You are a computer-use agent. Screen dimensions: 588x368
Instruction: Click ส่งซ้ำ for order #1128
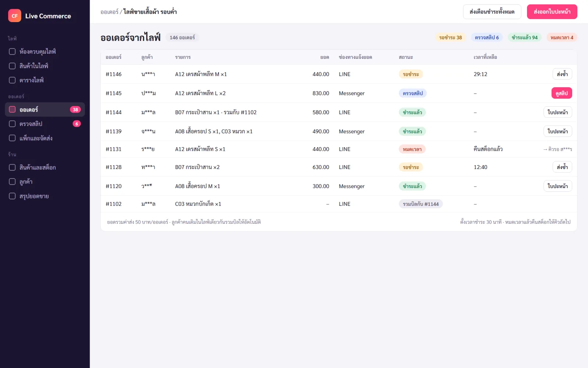562,167
